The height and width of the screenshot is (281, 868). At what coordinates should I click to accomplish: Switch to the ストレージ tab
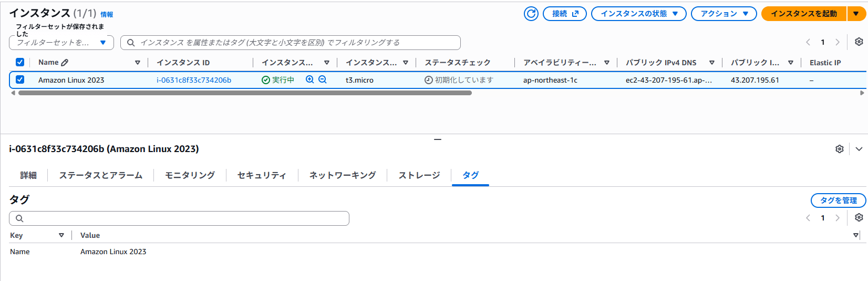point(419,175)
